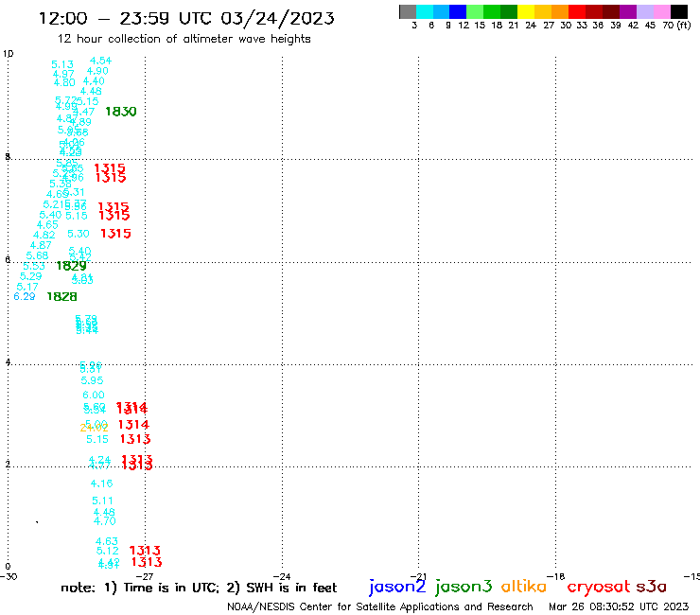Viewport: 700px width, 615px height.
Task: Select the cyan swatch after the gray one
Action: tap(425, 11)
